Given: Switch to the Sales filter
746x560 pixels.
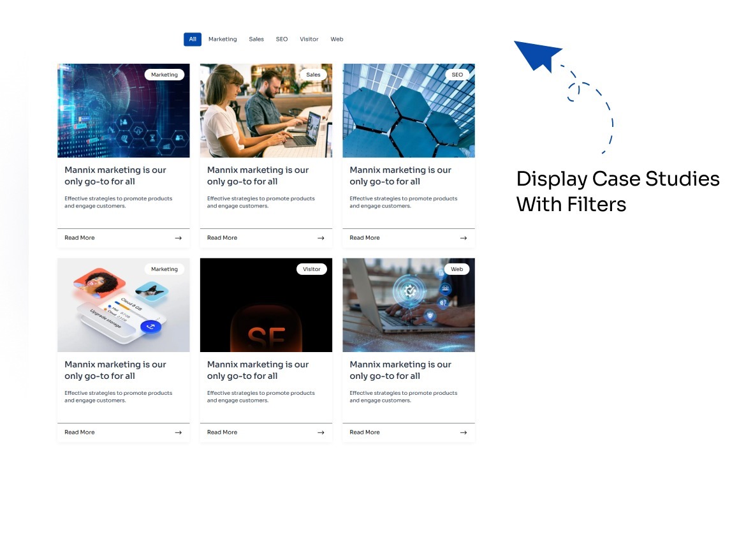Looking at the screenshot, I should tap(256, 39).
